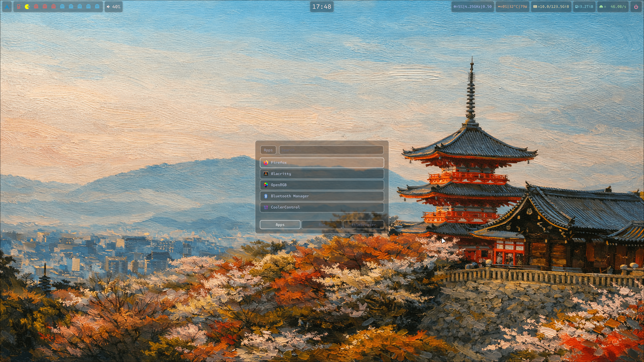
Task: Click the Arch Linux logo in the bar
Action: pos(7,7)
